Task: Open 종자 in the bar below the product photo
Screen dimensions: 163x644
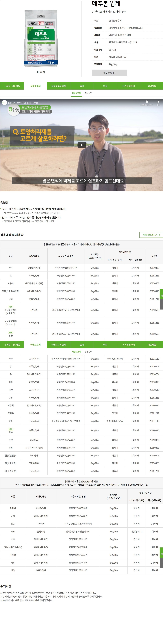Action: pos(82,86)
